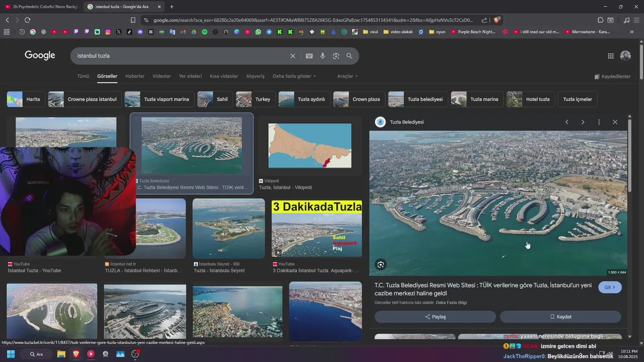644x362 pixels.
Task: Open Google Lens image search icon
Action: 336,56
